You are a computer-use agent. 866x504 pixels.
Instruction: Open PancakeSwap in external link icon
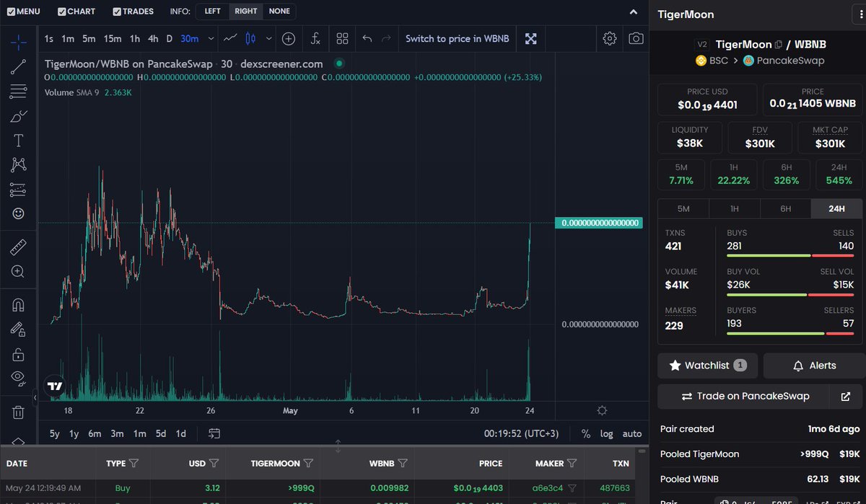(846, 396)
